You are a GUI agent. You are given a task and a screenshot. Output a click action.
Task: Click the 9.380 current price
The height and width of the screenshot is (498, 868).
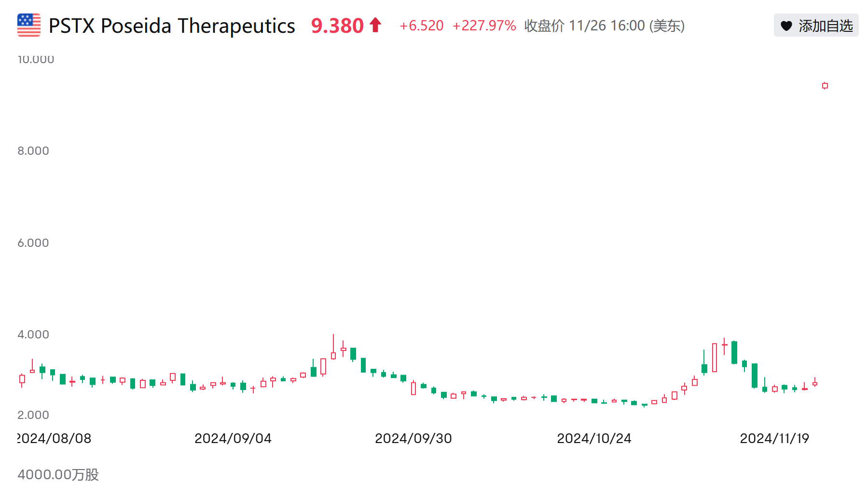337,26
